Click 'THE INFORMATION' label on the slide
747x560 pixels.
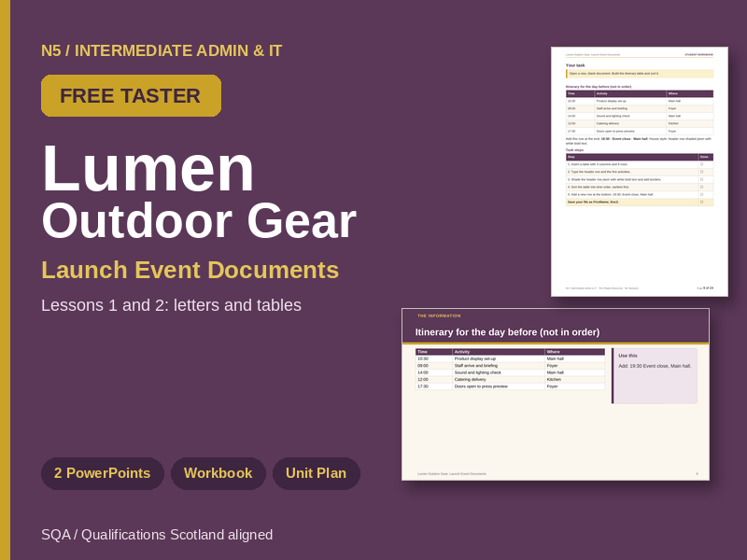439,315
